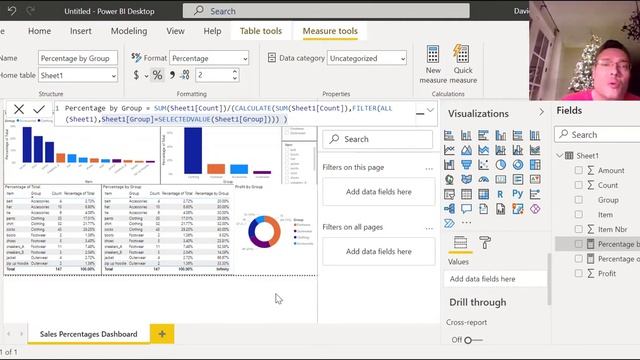Screen dimensions: 640x360
Task: Select the Clustered column chart visual
Action: pyautogui.click(x=501, y=135)
